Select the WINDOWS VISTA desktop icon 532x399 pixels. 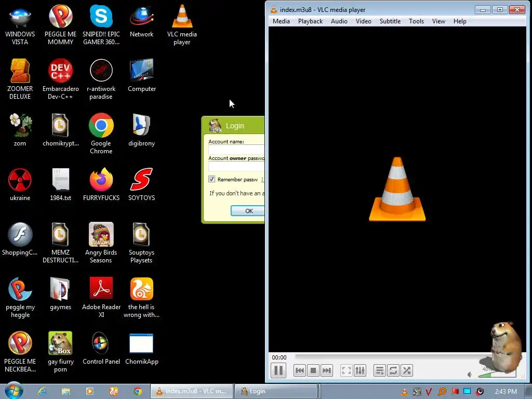[20, 25]
